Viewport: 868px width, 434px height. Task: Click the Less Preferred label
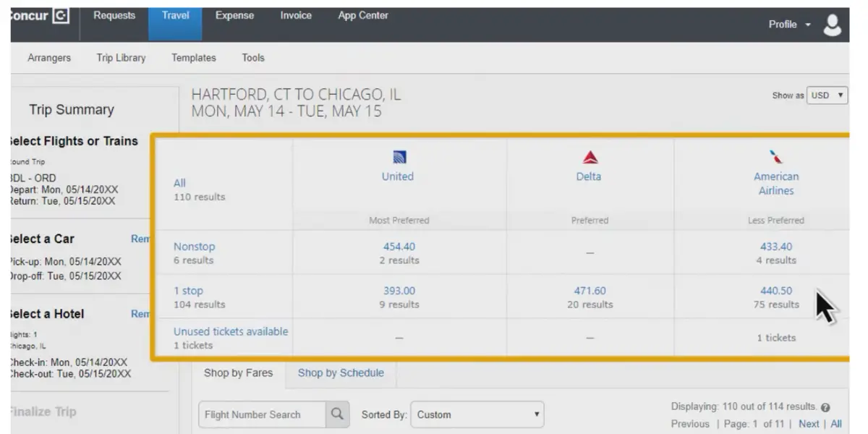coord(776,221)
